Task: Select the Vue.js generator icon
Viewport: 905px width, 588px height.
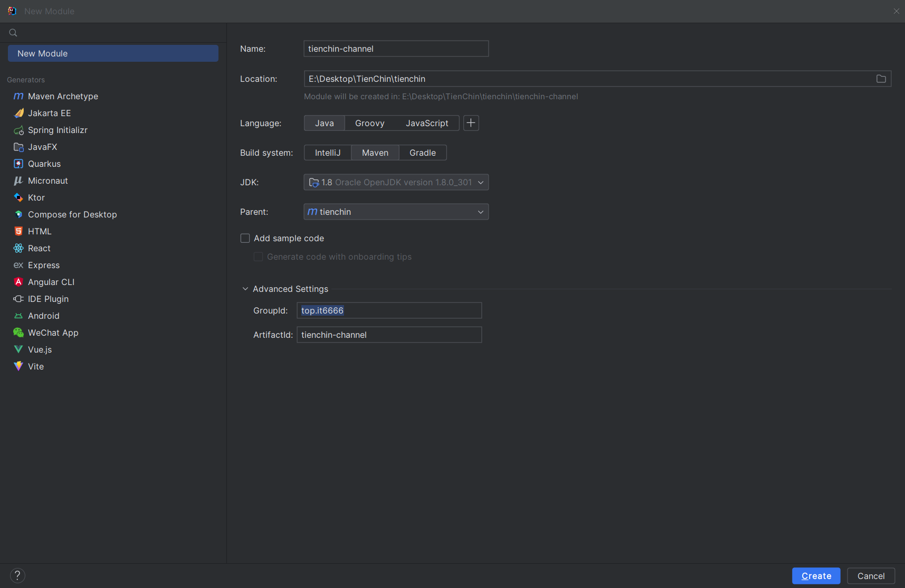Action: click(18, 349)
